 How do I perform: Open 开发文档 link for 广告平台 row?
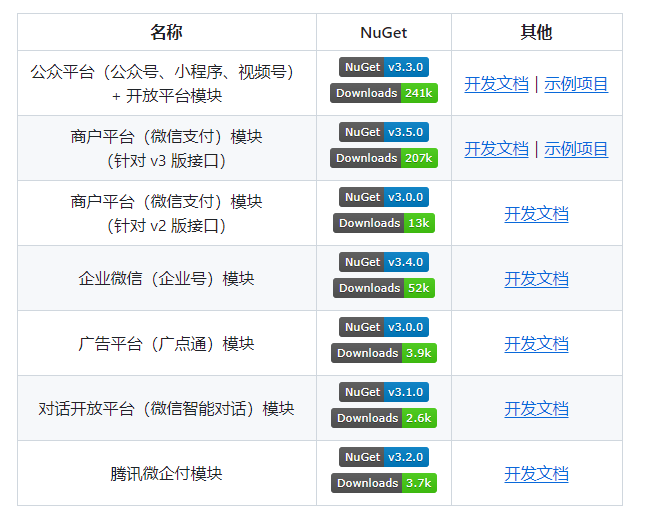pos(536,344)
